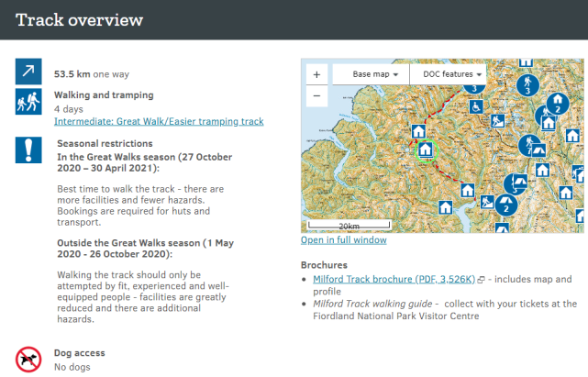This screenshot has height=377, width=588.
Task: Download the Milford Track brochure PDF
Action: click(394, 279)
